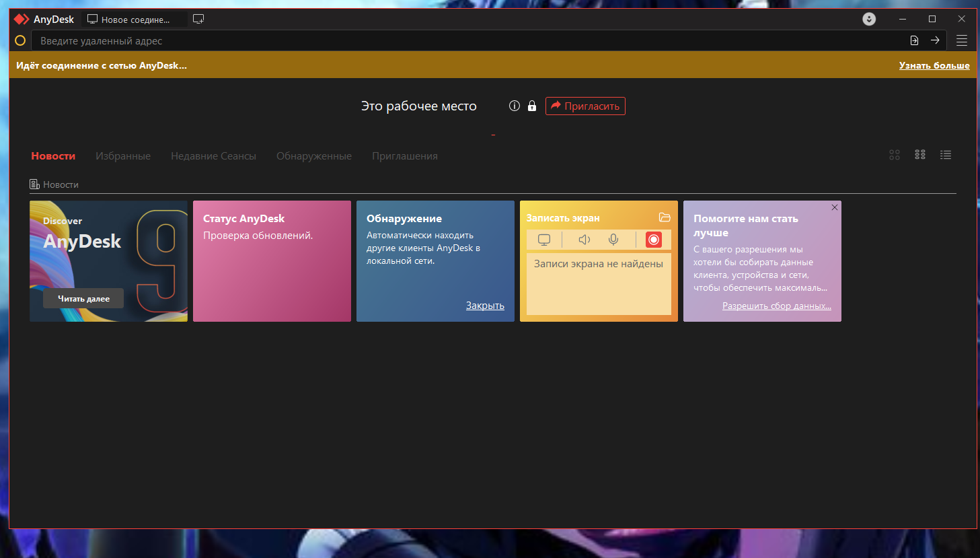Toggle microphone recording icon
Image resolution: width=980 pixels, height=558 pixels.
(613, 240)
